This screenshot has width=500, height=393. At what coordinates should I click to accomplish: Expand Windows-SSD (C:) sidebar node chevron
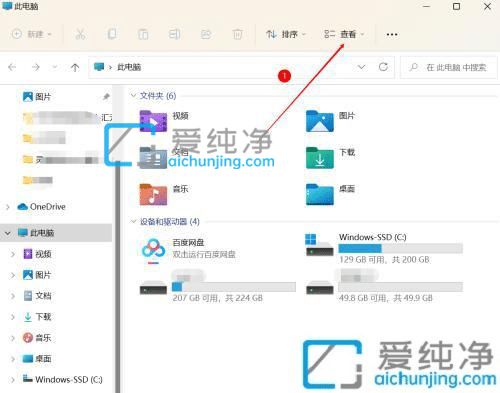click(x=13, y=380)
